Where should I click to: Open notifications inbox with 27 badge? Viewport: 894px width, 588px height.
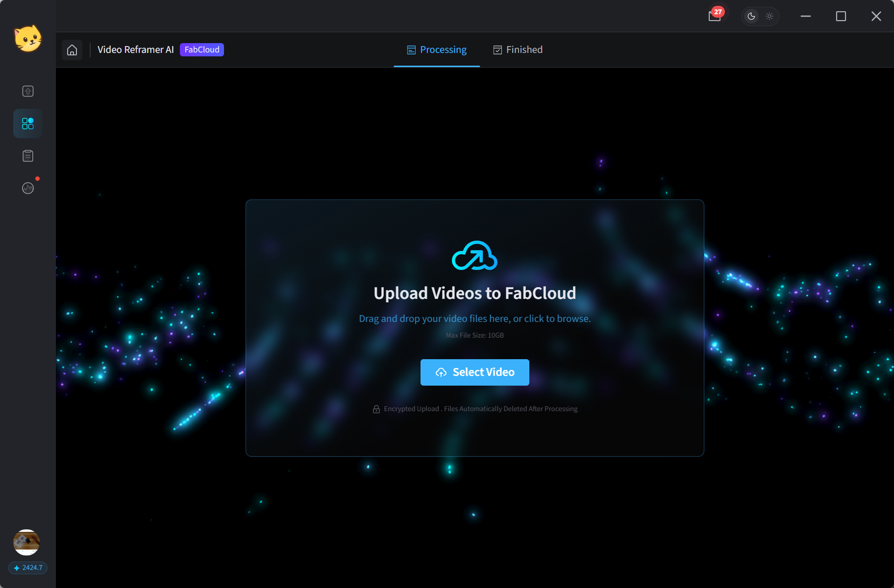click(x=715, y=16)
